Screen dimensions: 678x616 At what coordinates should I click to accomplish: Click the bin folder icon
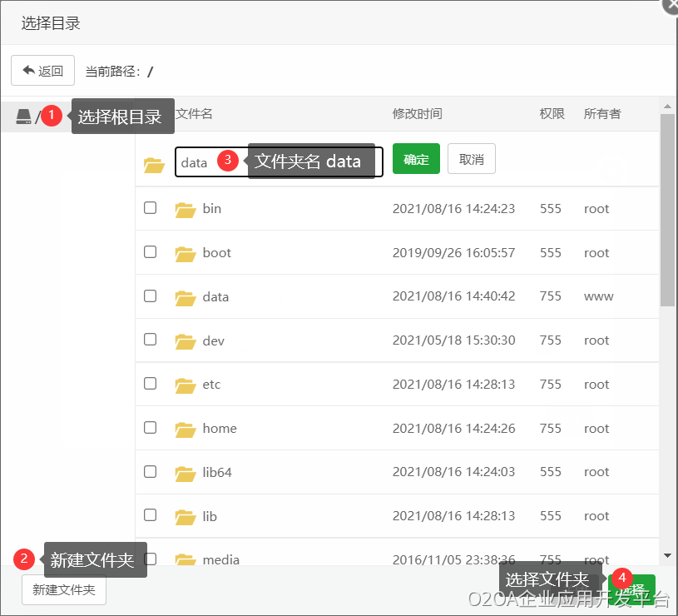[x=185, y=209]
